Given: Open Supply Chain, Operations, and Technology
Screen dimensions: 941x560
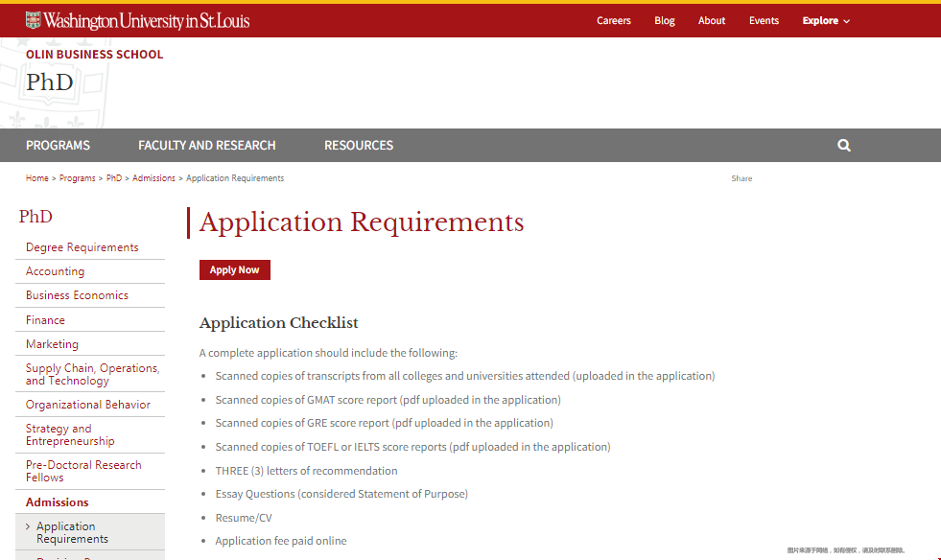Looking at the screenshot, I should pos(92,375).
